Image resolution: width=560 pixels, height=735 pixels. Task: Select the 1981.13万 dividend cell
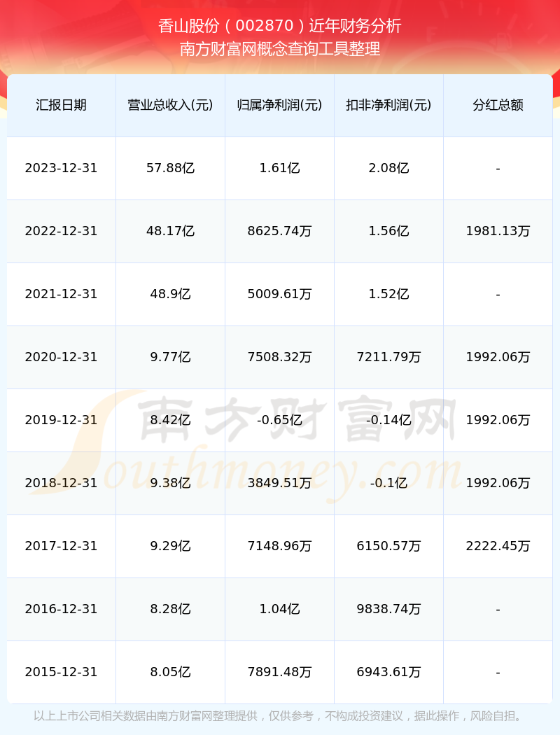[498, 231]
